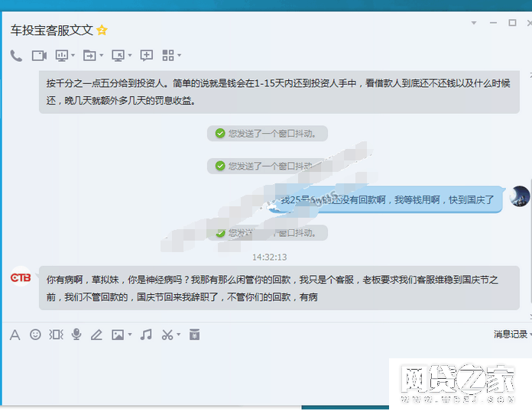Create a group discussion with the plus bubble icon
532x411 pixels.
(147, 55)
